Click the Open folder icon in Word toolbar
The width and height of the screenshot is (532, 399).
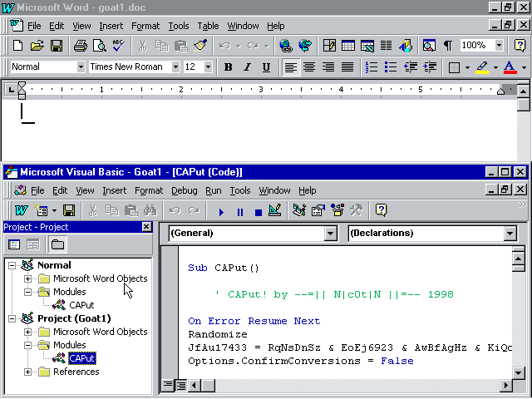37,46
